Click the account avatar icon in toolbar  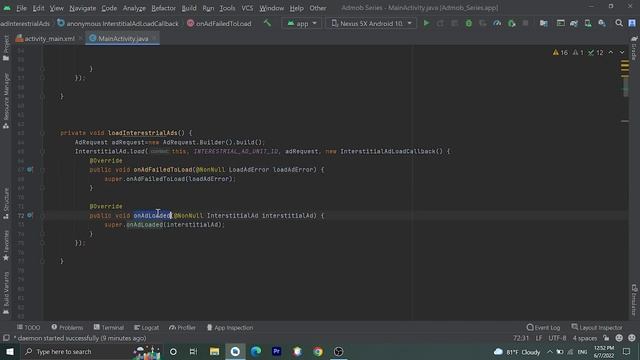tap(632, 23)
